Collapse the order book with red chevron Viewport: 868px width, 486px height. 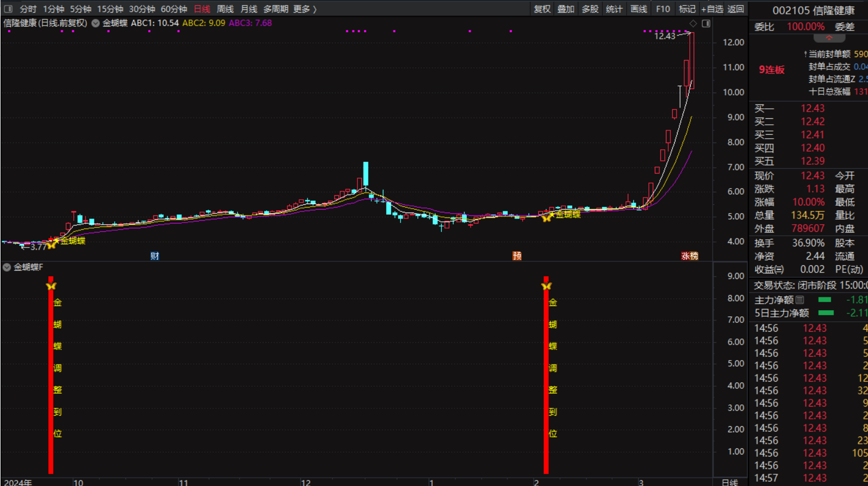(829, 38)
